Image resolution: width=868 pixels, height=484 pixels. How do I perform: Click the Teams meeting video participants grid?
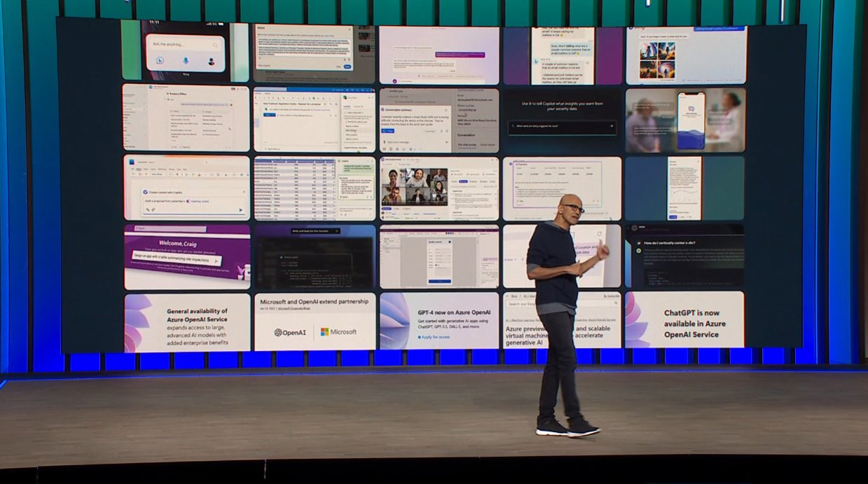[415, 186]
